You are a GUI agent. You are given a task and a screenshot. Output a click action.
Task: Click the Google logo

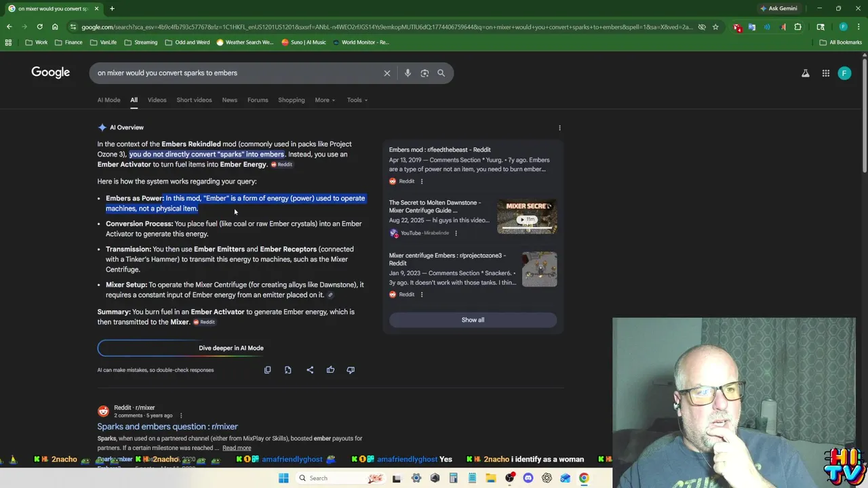click(50, 73)
